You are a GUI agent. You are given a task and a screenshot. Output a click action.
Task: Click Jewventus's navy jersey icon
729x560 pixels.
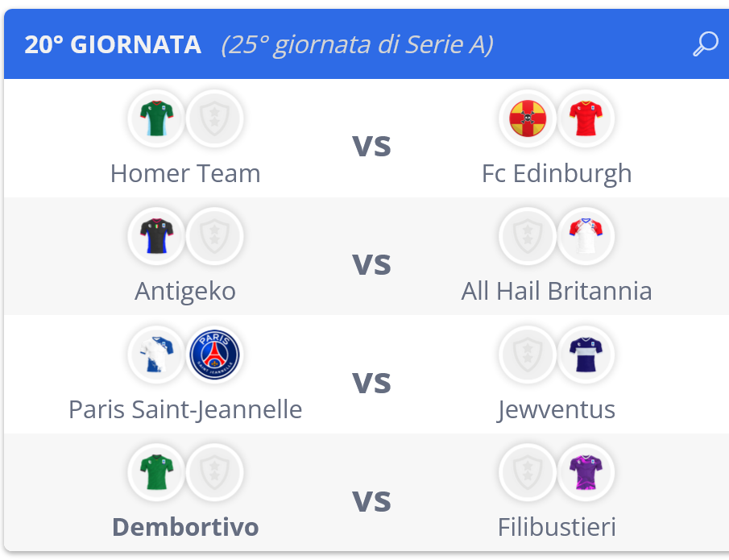coord(586,355)
